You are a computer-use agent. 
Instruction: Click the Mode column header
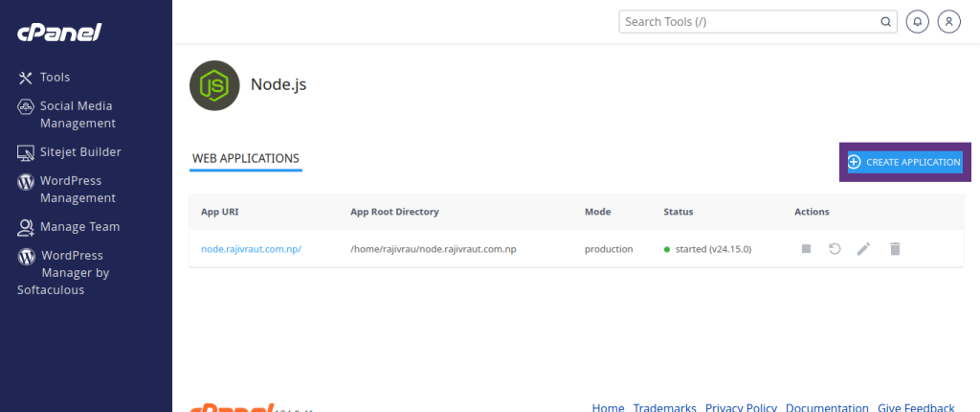pos(597,212)
